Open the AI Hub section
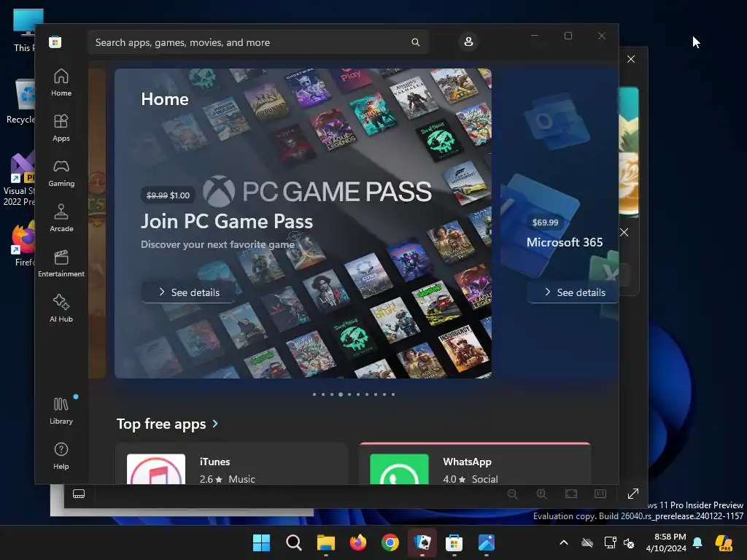The image size is (747, 560). pos(61,309)
